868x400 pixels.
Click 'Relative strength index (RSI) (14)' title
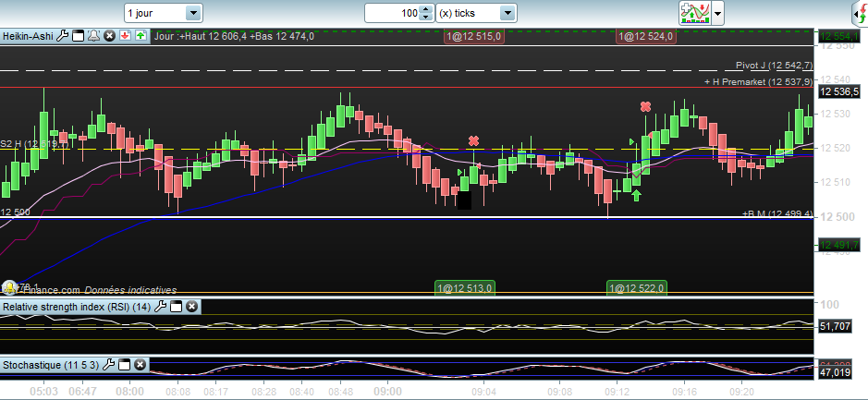(x=77, y=306)
